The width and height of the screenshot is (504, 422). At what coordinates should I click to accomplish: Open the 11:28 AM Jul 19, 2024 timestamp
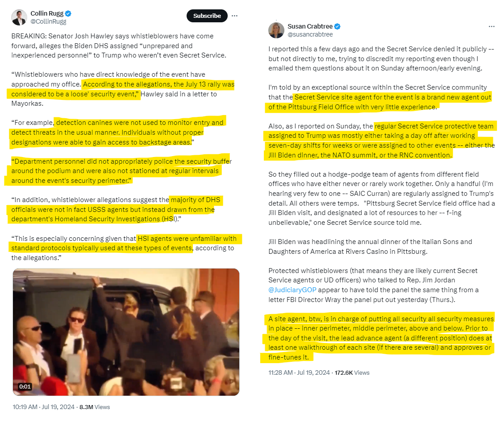point(299,372)
